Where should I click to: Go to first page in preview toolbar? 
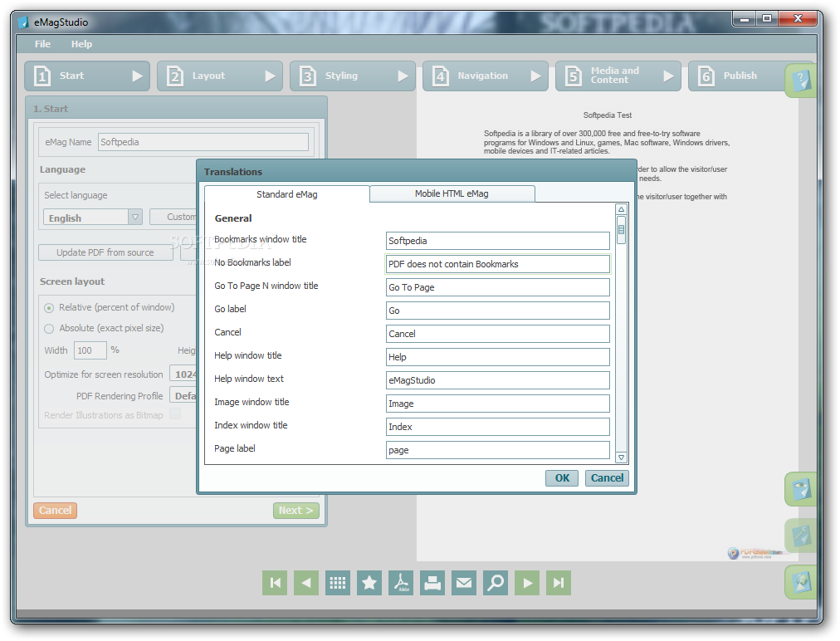click(275, 583)
